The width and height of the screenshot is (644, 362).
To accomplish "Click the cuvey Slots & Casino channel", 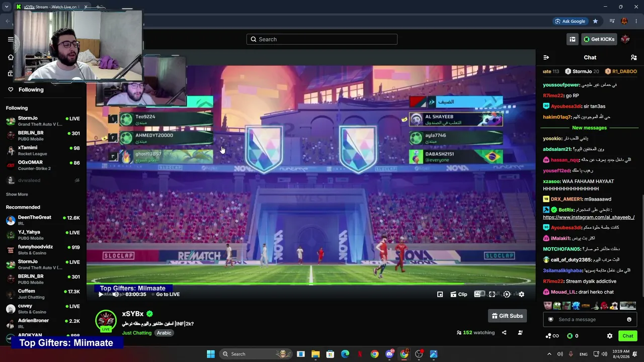I will pos(43,309).
